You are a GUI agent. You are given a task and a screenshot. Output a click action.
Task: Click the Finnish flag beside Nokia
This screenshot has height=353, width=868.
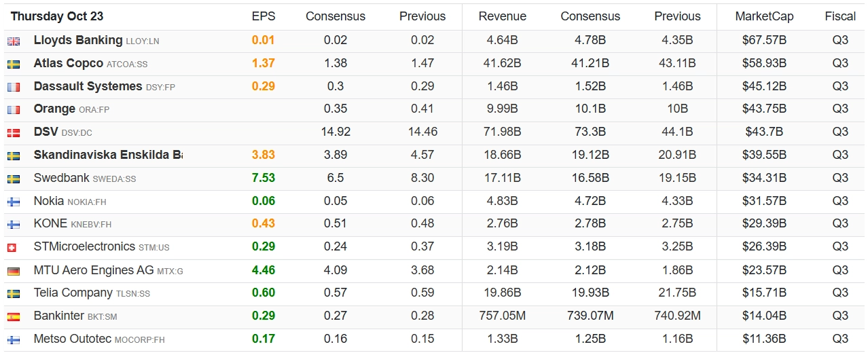(x=14, y=202)
